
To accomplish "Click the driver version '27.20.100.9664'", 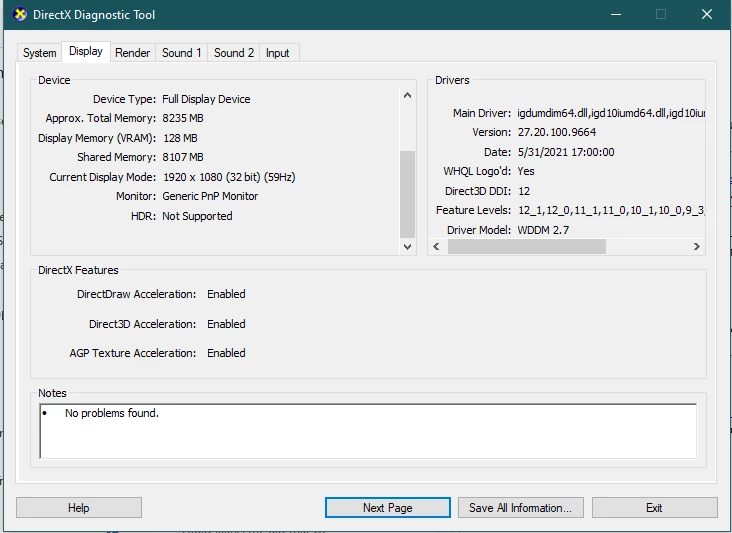I will pyautogui.click(x=557, y=132).
